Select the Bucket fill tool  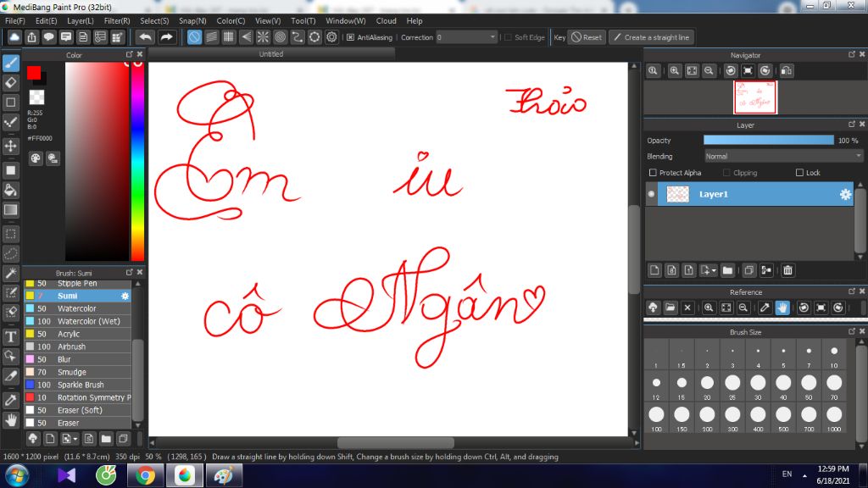point(11,190)
